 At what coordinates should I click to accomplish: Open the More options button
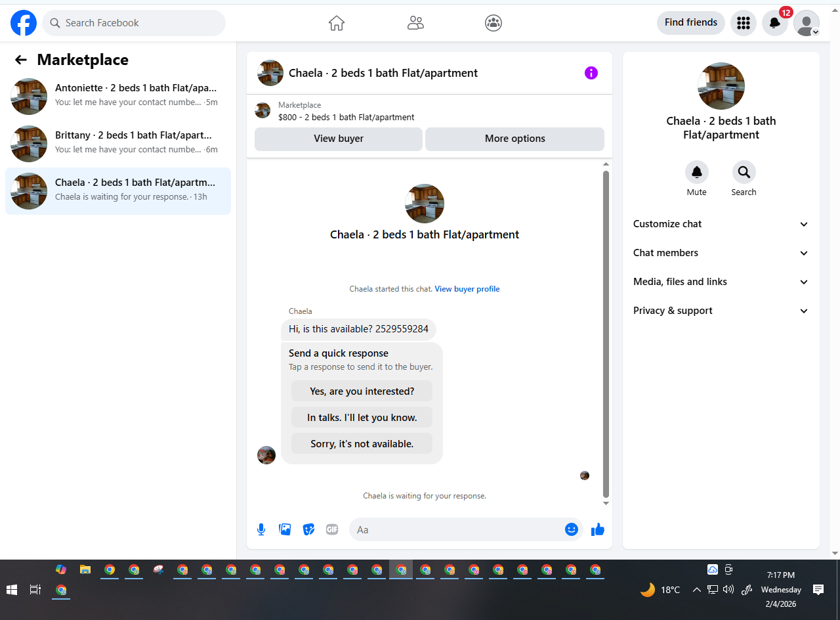pos(515,139)
